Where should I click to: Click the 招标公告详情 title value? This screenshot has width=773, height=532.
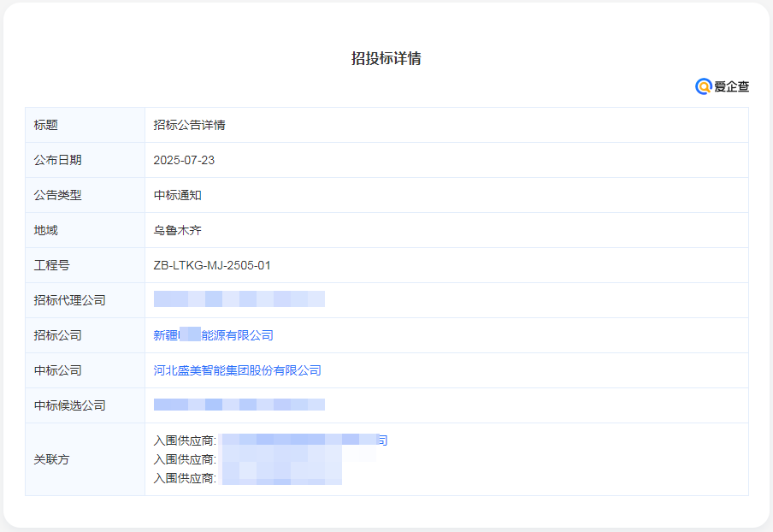(x=189, y=125)
